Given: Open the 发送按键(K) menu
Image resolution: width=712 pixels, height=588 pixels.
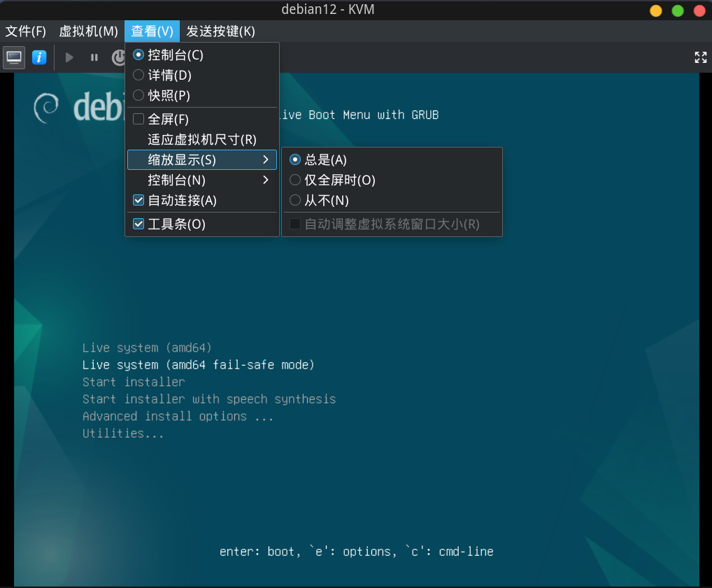Looking at the screenshot, I should (x=221, y=31).
